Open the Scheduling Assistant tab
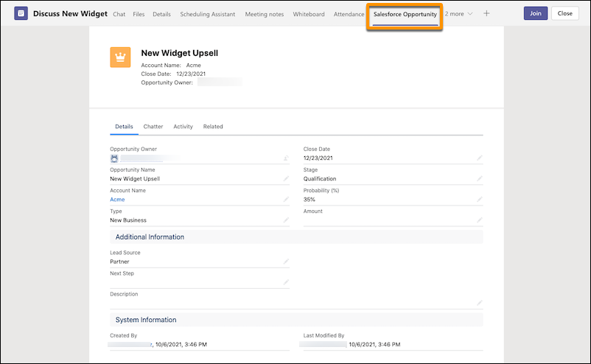The width and height of the screenshot is (591, 364). tap(208, 14)
